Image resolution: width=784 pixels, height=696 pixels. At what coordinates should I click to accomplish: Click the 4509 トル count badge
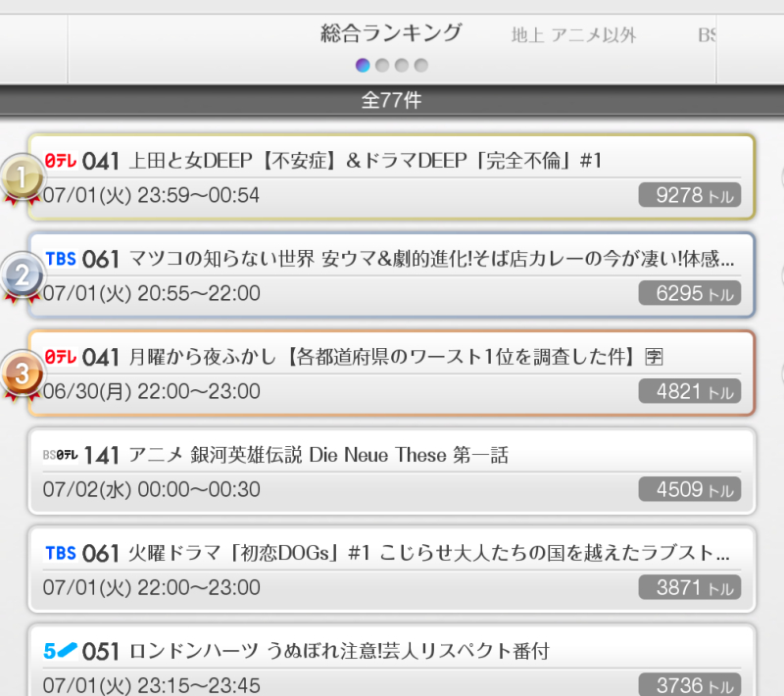tap(690, 489)
